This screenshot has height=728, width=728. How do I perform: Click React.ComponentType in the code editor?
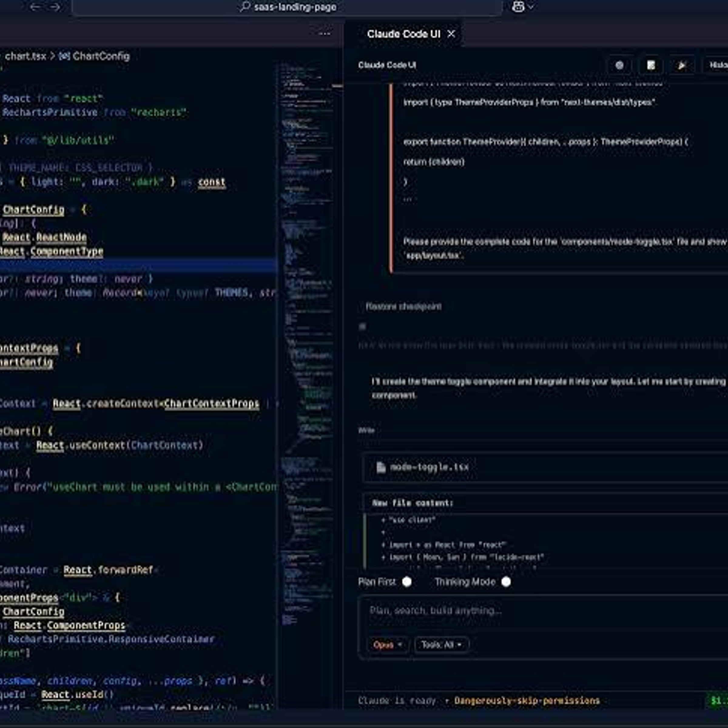(52, 252)
